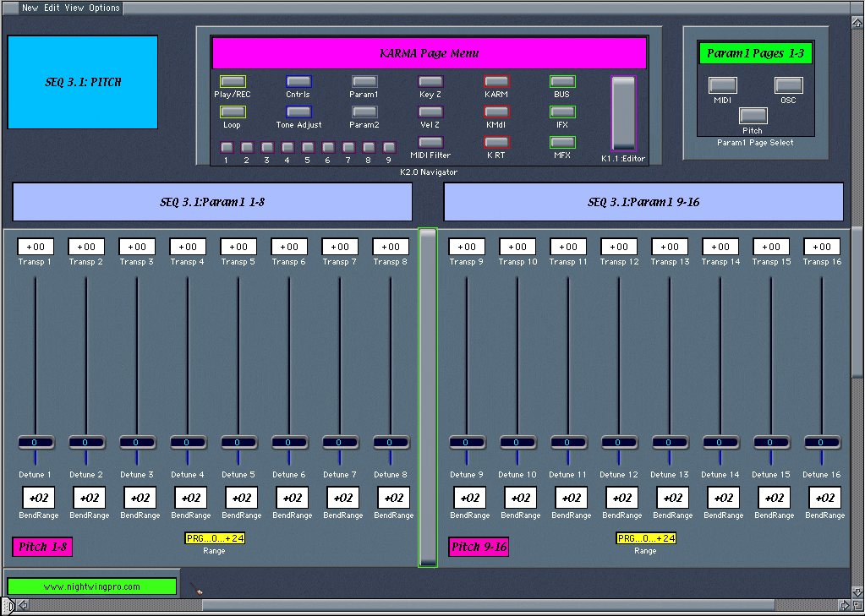The width and height of the screenshot is (865, 616).
Task: Select the KARM page button
Action: (x=496, y=82)
